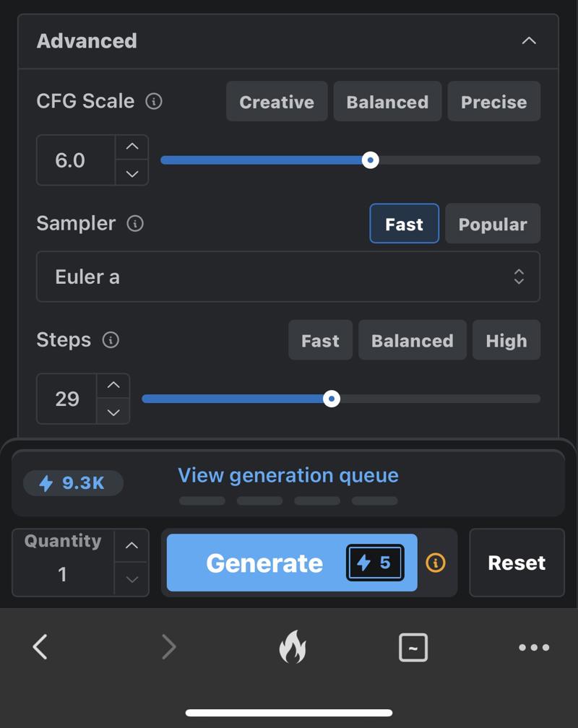Choose Balanced steps preset
Viewport: 578px width, 728px height.
click(x=413, y=340)
